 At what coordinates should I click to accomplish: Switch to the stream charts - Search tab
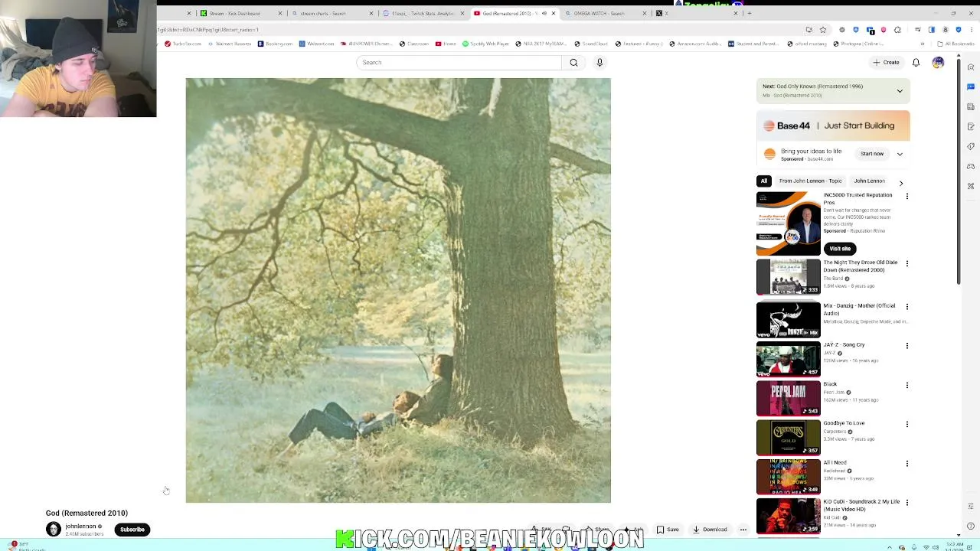(331, 13)
